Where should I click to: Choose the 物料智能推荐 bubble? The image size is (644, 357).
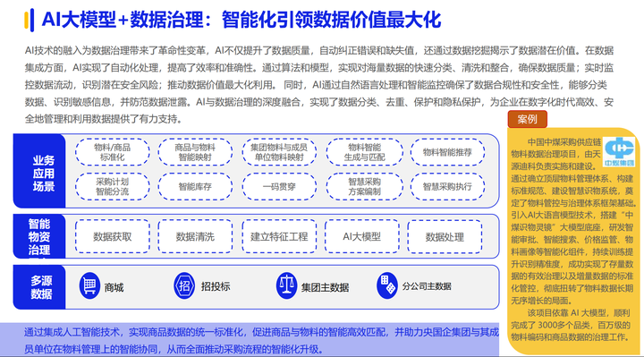click(x=447, y=152)
